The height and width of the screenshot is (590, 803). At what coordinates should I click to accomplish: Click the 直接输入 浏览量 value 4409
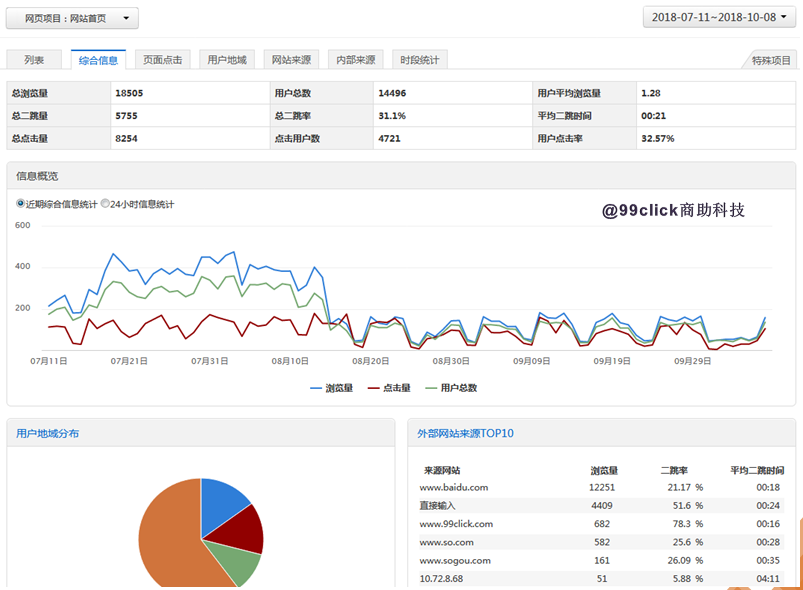602,505
